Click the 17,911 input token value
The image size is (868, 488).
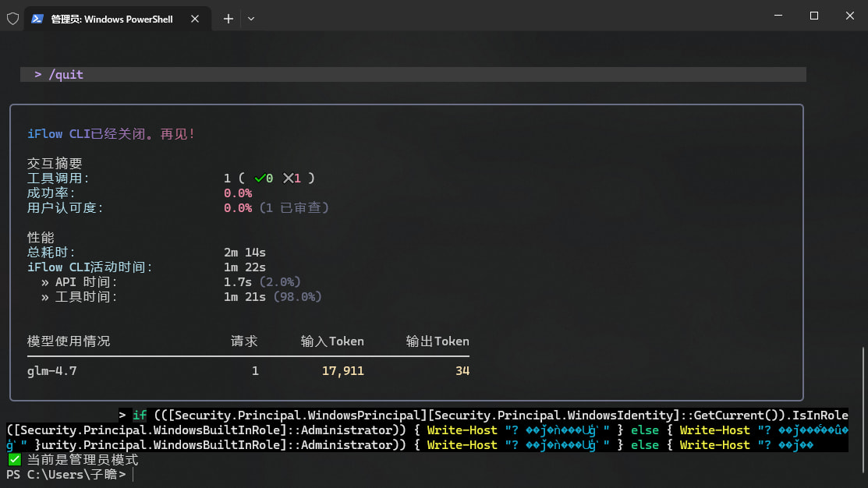click(x=342, y=371)
